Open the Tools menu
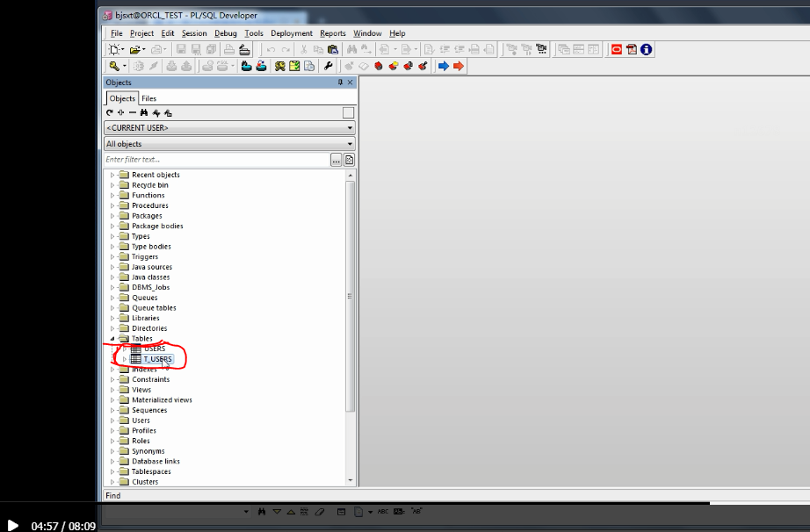This screenshot has width=810, height=532. 254,33
